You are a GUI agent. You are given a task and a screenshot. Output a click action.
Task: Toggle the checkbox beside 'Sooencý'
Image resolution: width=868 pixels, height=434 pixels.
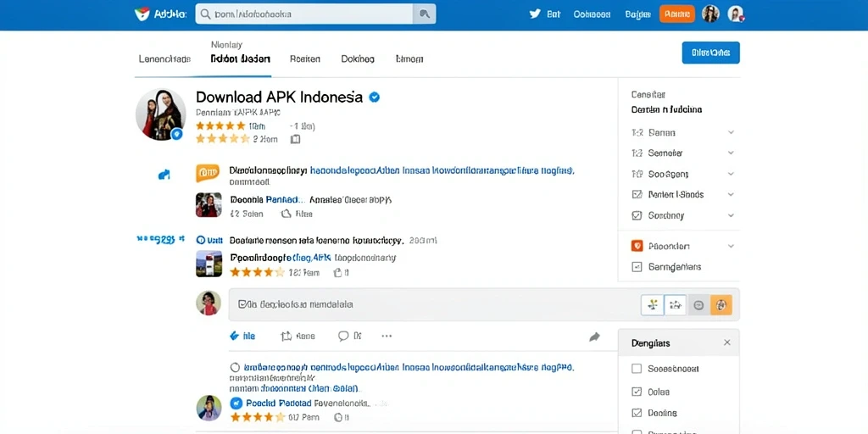637,216
